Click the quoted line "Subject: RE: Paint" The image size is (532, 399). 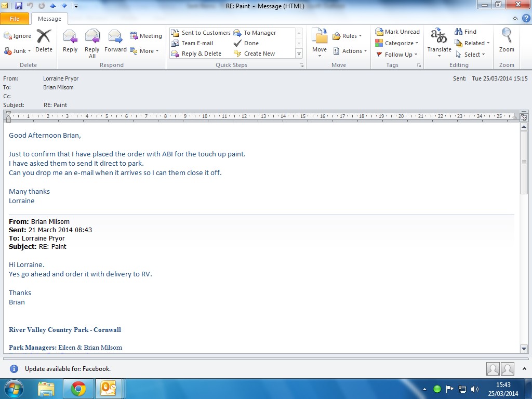point(37,247)
